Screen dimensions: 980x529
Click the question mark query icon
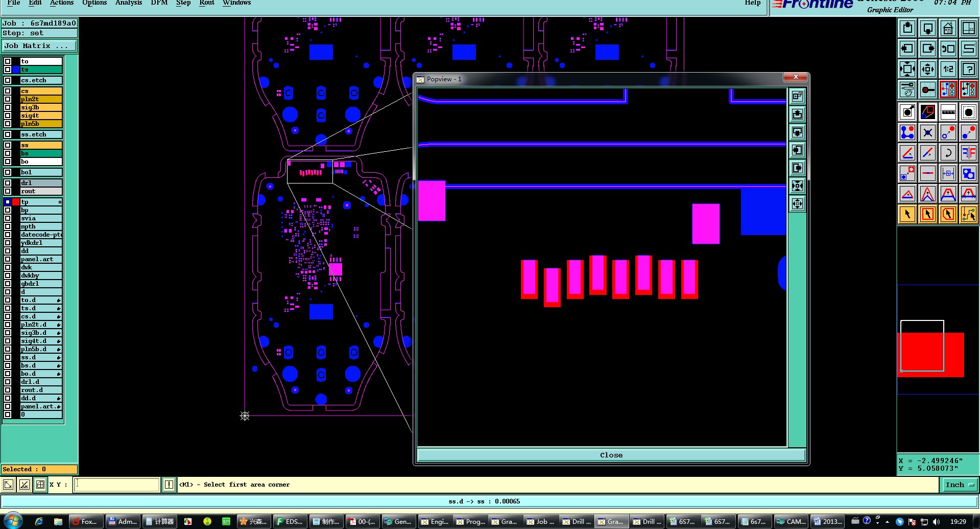[x=968, y=69]
